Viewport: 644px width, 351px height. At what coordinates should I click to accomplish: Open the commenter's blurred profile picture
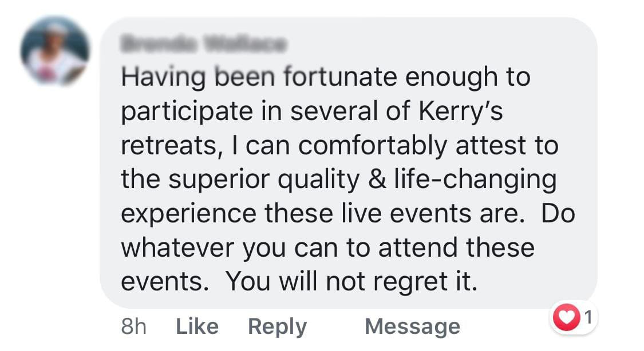point(55,51)
